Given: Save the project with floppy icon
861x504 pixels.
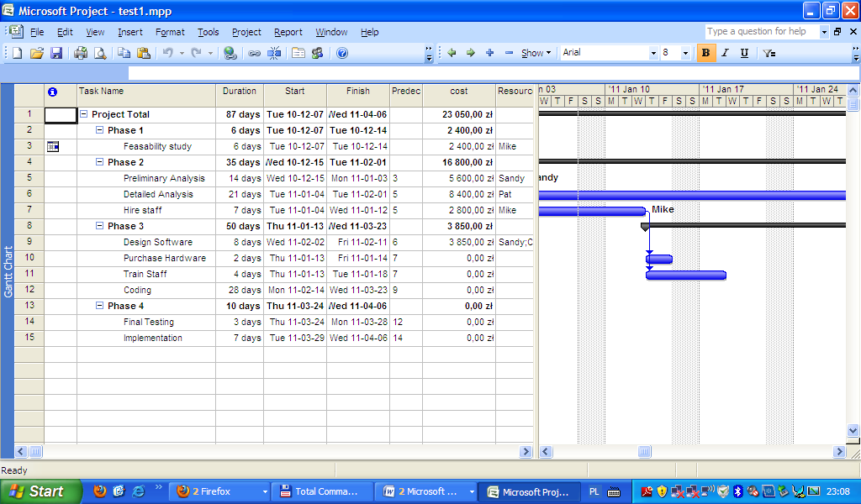Looking at the screenshot, I should 56,53.
